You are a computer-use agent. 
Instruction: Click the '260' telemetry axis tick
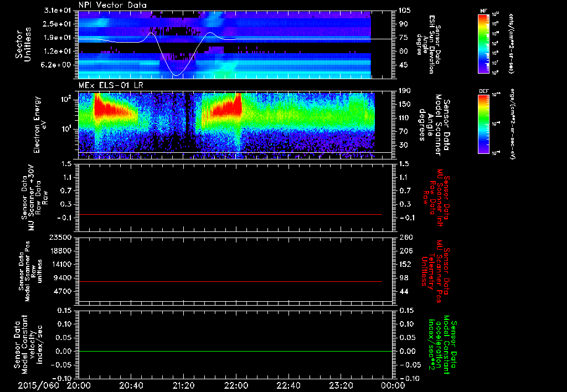coord(406,238)
